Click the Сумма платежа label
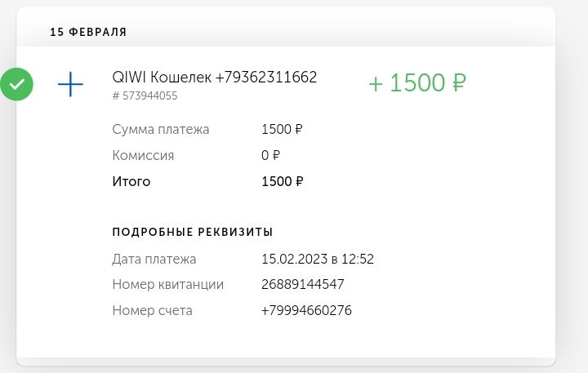This screenshot has width=588, height=373. click(x=161, y=129)
